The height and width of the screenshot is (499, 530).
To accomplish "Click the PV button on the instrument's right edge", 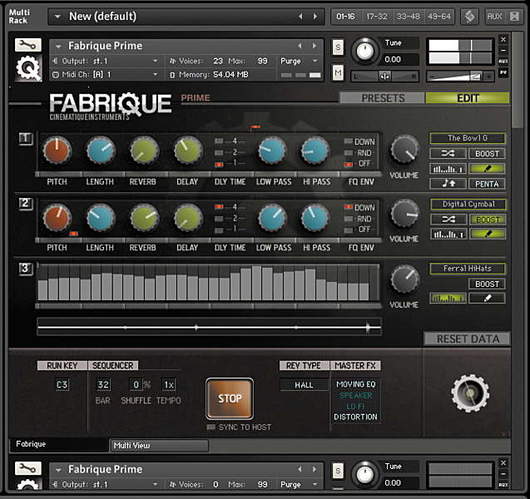I will click(503, 73).
